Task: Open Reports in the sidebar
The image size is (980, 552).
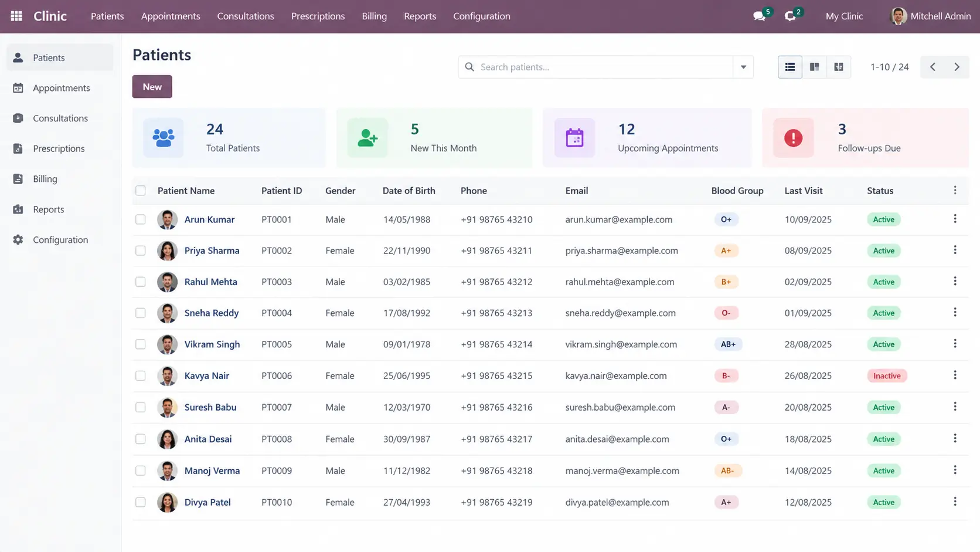Action: point(60,209)
